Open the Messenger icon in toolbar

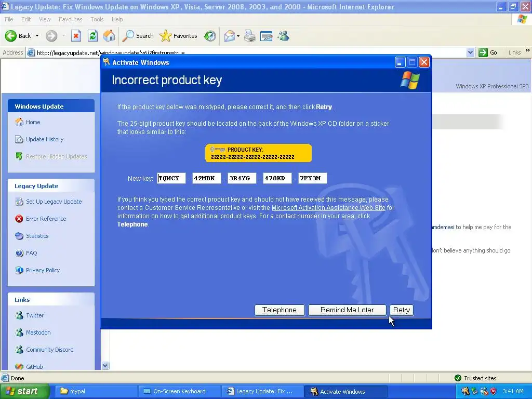tap(283, 36)
